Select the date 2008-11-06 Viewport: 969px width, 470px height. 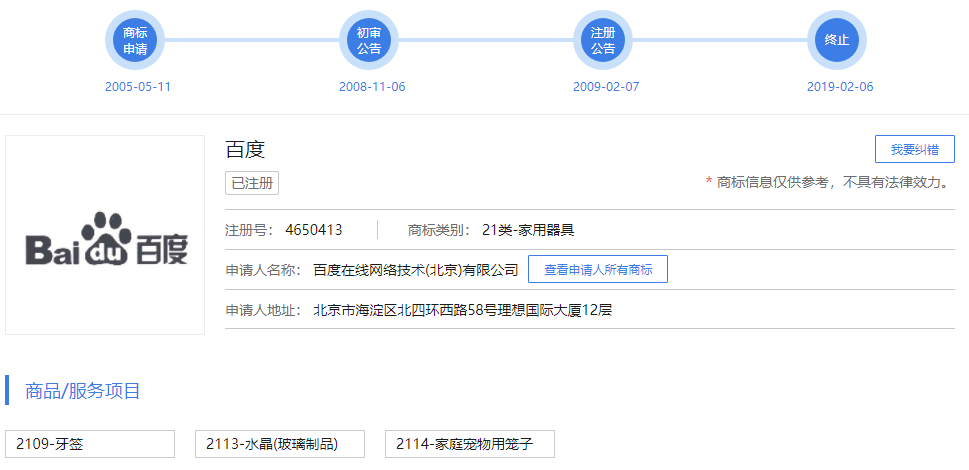point(372,86)
